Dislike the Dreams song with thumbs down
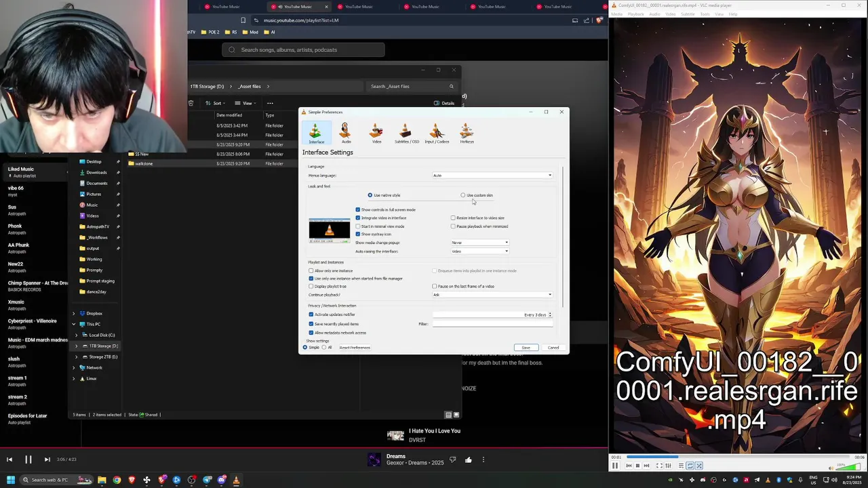868x488 pixels. (x=452, y=460)
